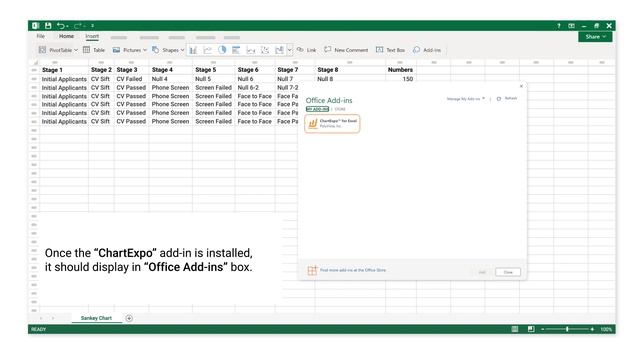The height and width of the screenshot is (360, 640).
Task: Insert a line chart icon
Action: pyautogui.click(x=208, y=50)
